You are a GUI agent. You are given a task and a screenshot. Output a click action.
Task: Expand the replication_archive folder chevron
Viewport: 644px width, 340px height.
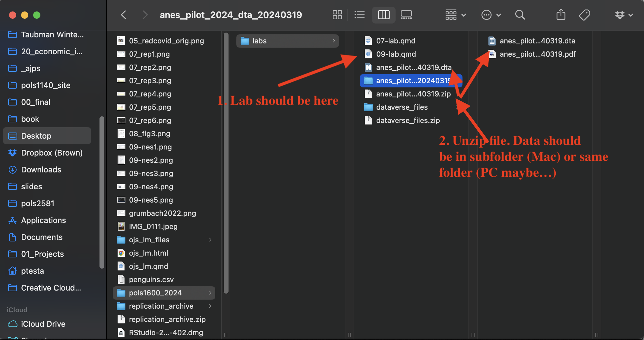click(x=210, y=306)
